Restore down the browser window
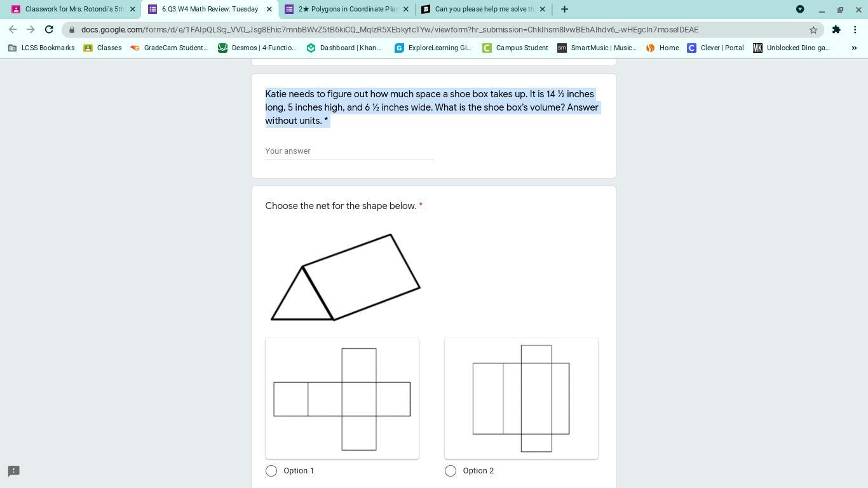Image resolution: width=868 pixels, height=488 pixels. [x=840, y=9]
